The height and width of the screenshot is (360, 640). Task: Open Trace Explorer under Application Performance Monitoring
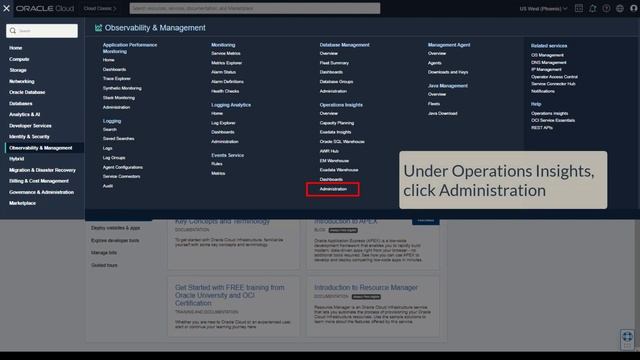117,79
